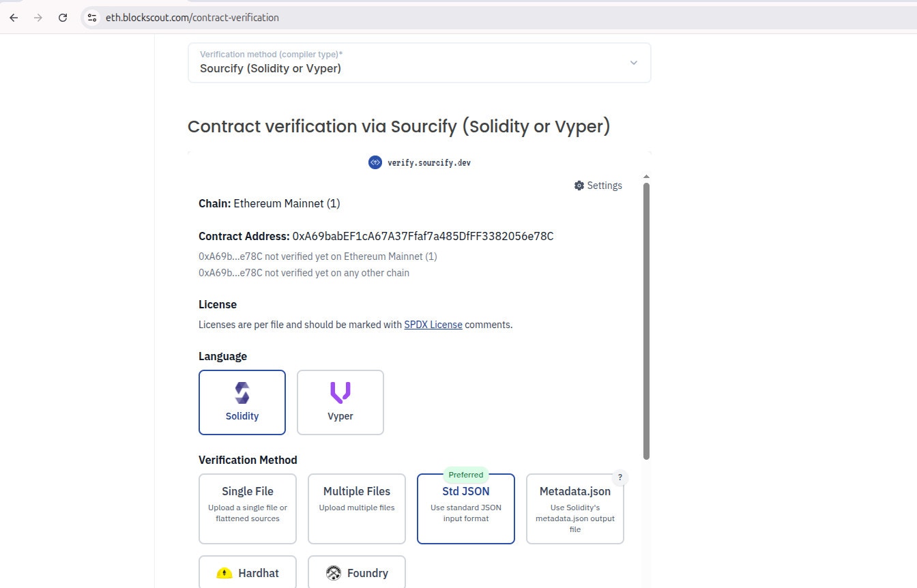Click the Preferred badge on Std JSON
The image size is (917, 588).
click(466, 475)
